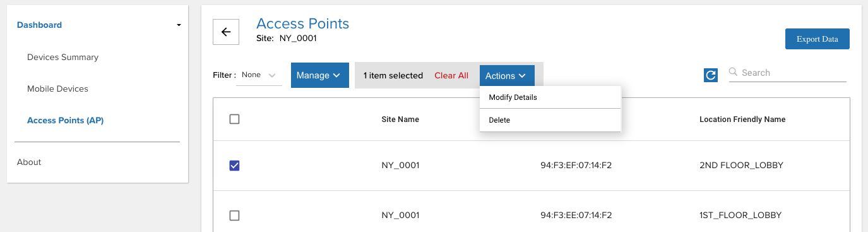Click the back arrow icon

click(226, 32)
